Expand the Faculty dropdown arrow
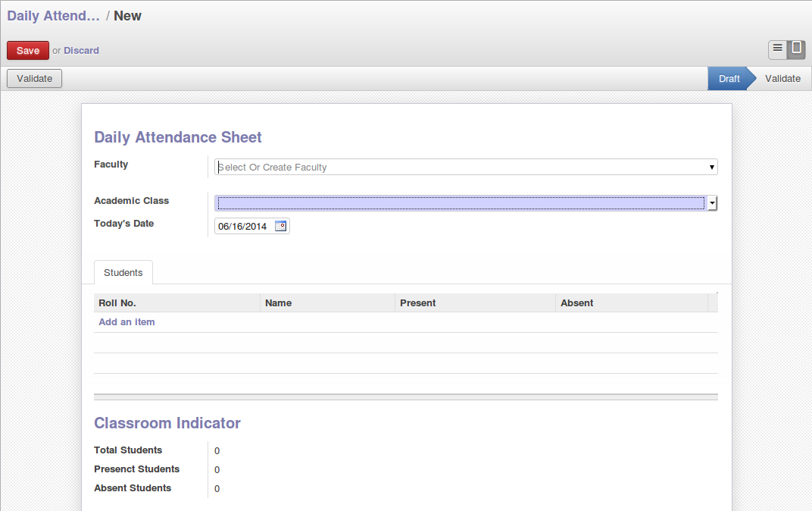 coord(711,167)
